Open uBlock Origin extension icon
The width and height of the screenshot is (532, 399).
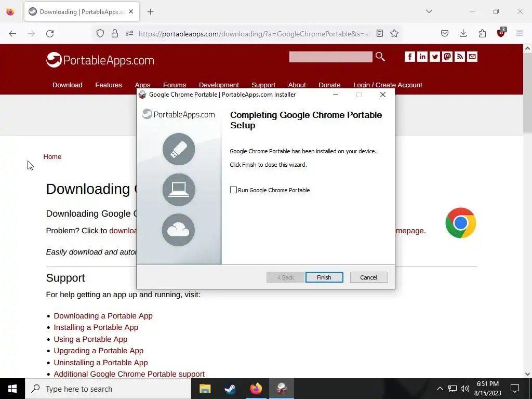[501, 33]
